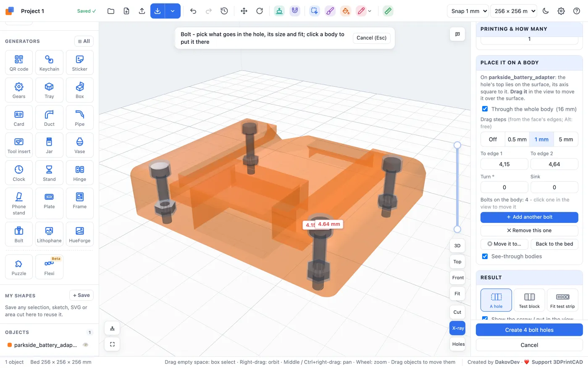Click Add another bolt button
This screenshot has height=368, width=588.
pyautogui.click(x=529, y=217)
